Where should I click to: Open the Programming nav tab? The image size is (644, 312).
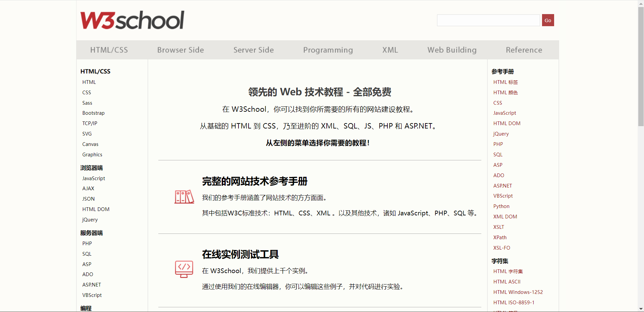point(328,50)
